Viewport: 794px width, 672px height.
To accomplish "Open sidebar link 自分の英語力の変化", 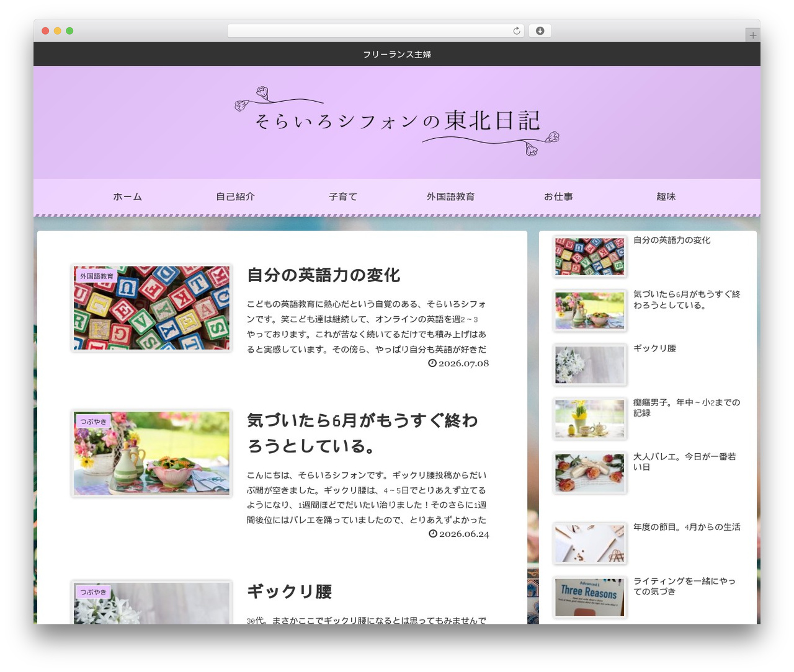I will 672,241.
